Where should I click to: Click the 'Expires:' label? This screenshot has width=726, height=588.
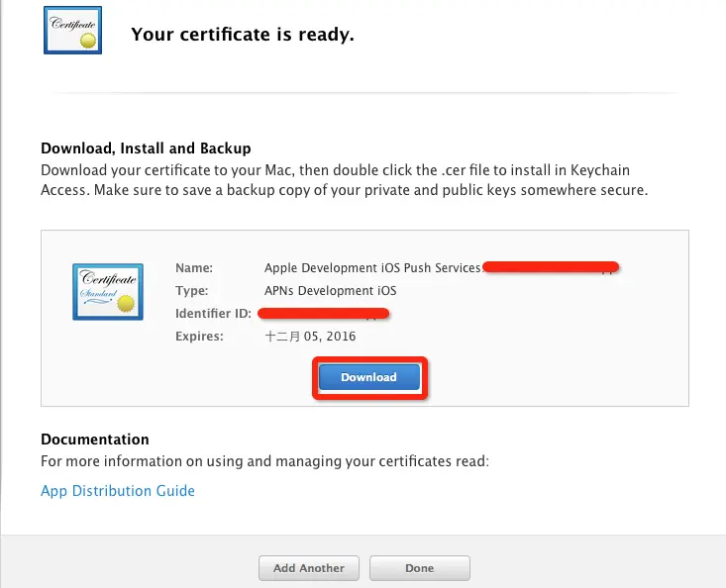pos(199,336)
